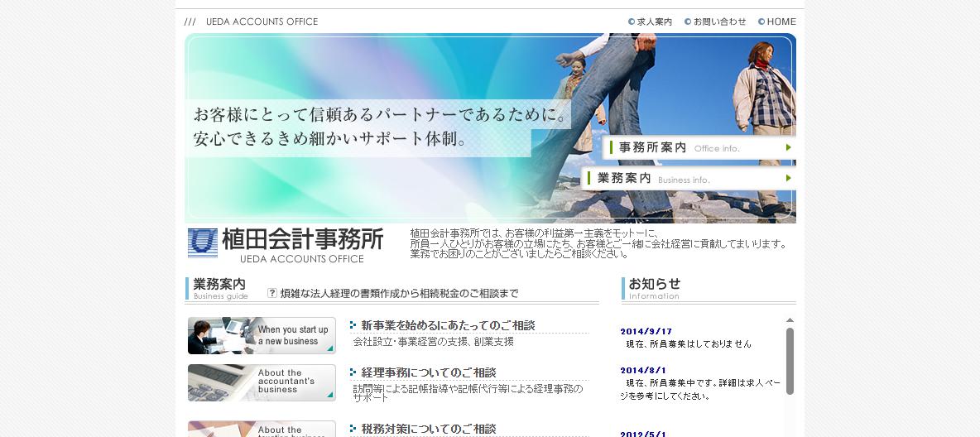
Task: Select the 2014/9/17 news date
Action: coord(646,331)
